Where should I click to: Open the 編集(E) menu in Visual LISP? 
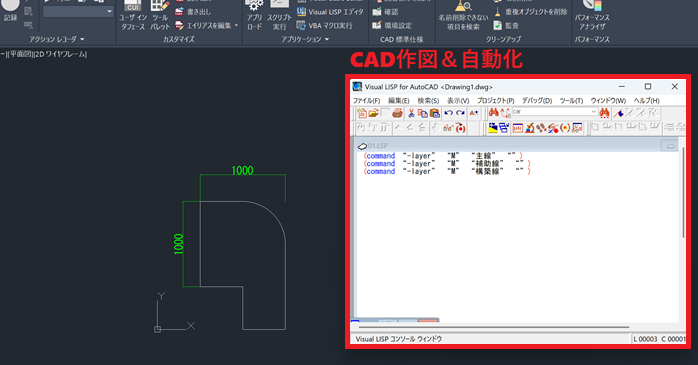[398, 101]
